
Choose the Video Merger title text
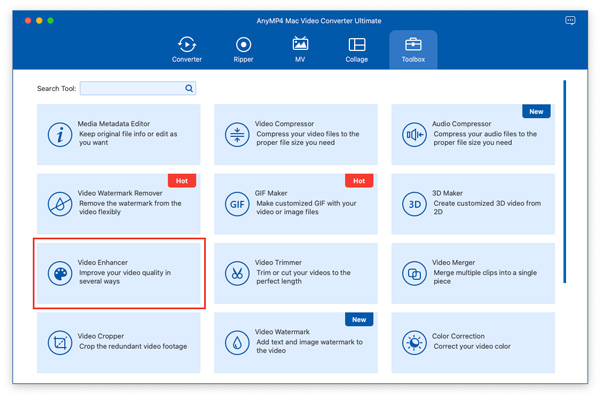pyautogui.click(x=453, y=262)
